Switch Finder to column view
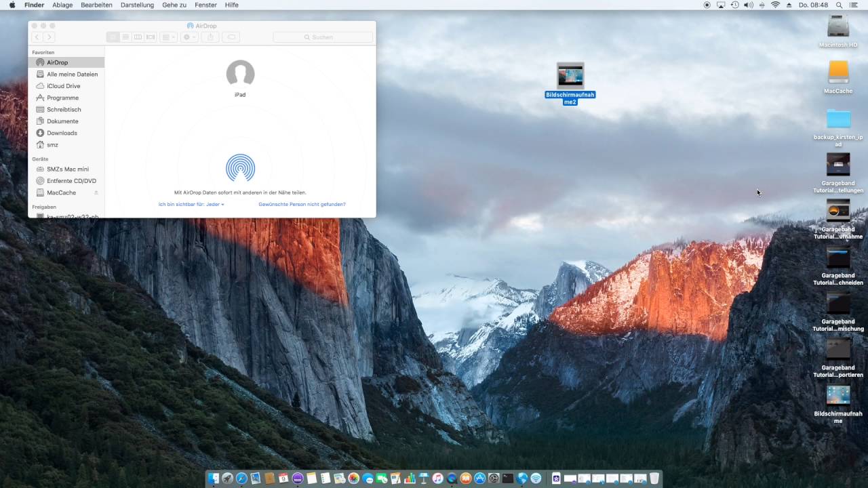This screenshot has width=868, height=488. [x=138, y=37]
